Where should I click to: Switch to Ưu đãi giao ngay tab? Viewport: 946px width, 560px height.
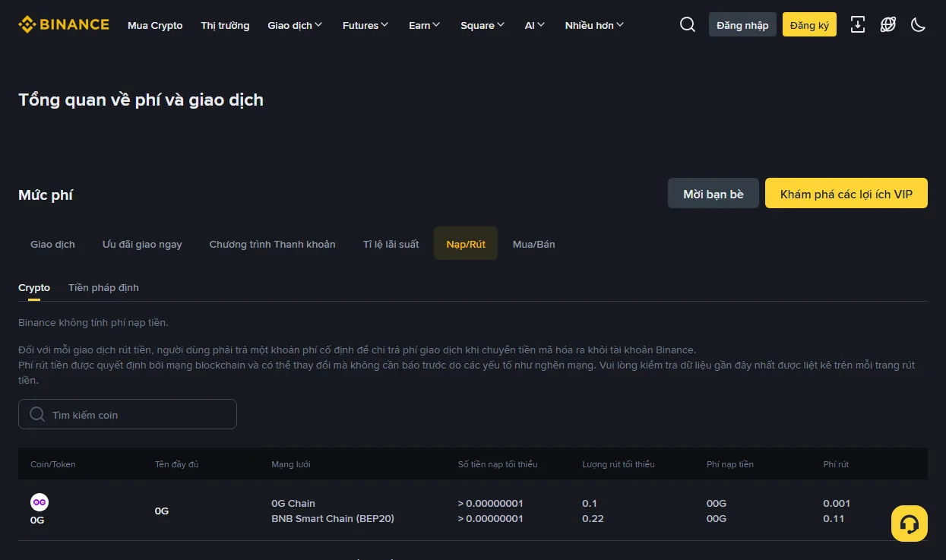point(142,244)
